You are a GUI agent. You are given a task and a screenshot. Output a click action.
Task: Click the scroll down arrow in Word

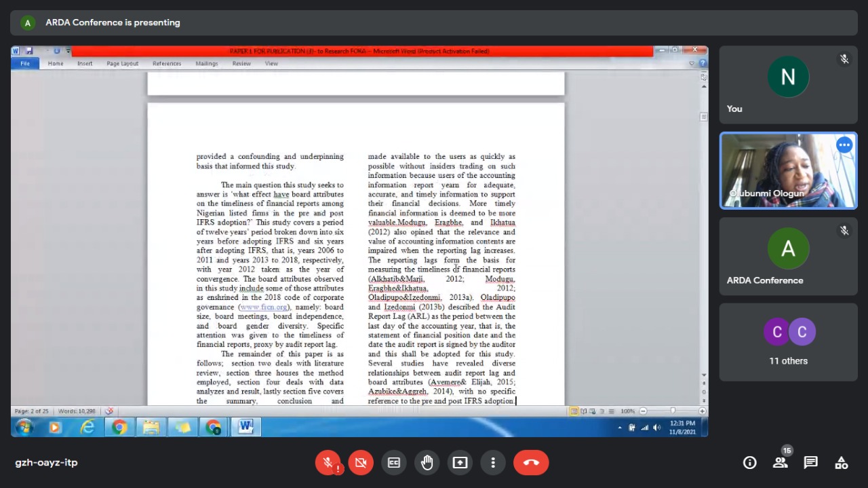(x=704, y=375)
